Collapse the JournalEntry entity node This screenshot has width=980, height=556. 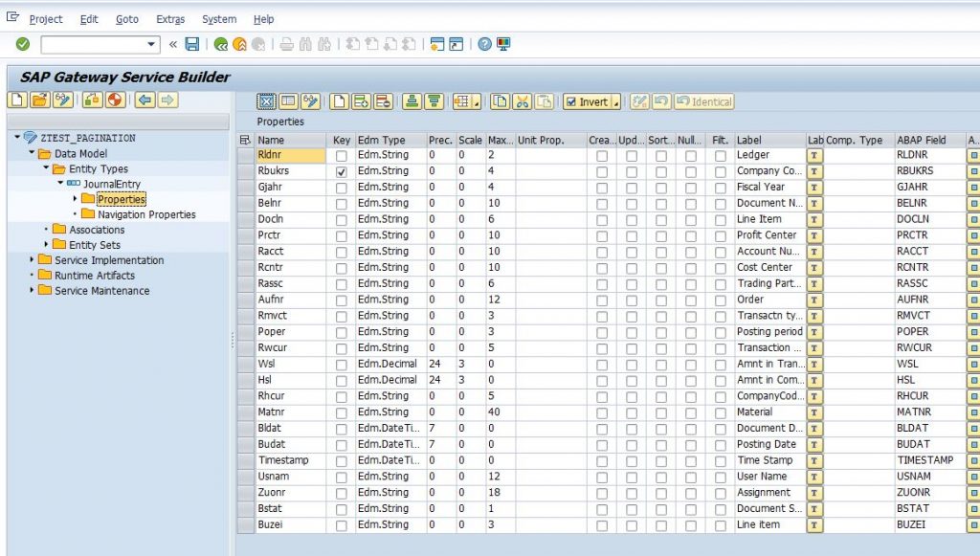tap(60, 183)
